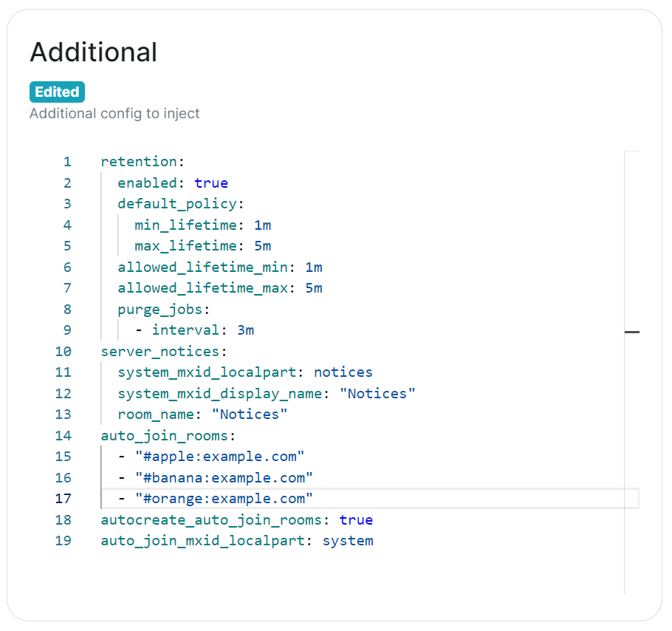Viewport: 672px width, 631px height.
Task: Click the system value of auto_join_mxid_localpart
Action: (348, 541)
